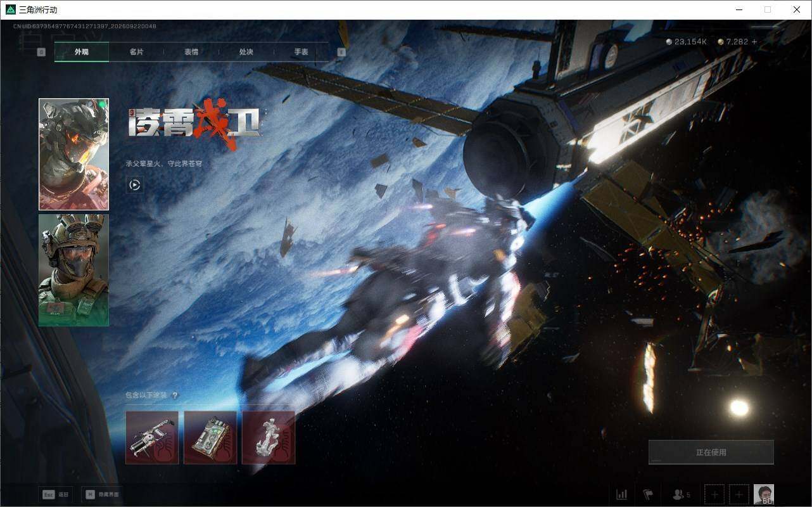The height and width of the screenshot is (507, 812).
Task: Select the 表情 tab
Action: 191,52
